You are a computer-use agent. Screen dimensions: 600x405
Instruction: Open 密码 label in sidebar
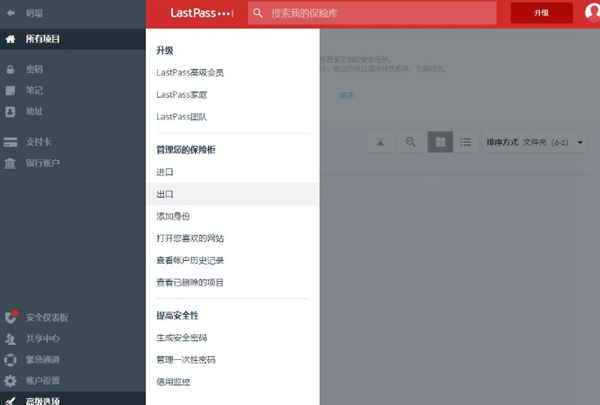(x=34, y=69)
